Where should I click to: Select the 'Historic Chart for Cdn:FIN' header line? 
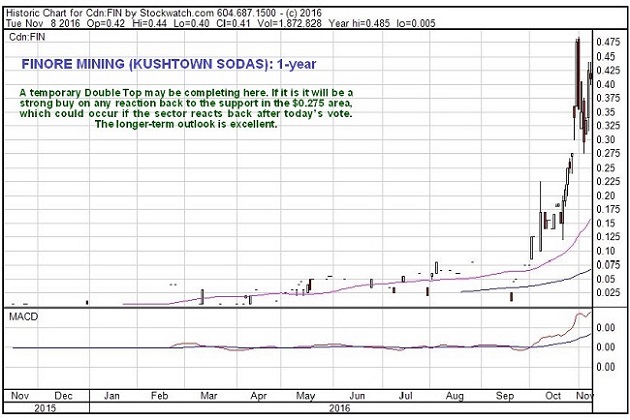point(164,13)
